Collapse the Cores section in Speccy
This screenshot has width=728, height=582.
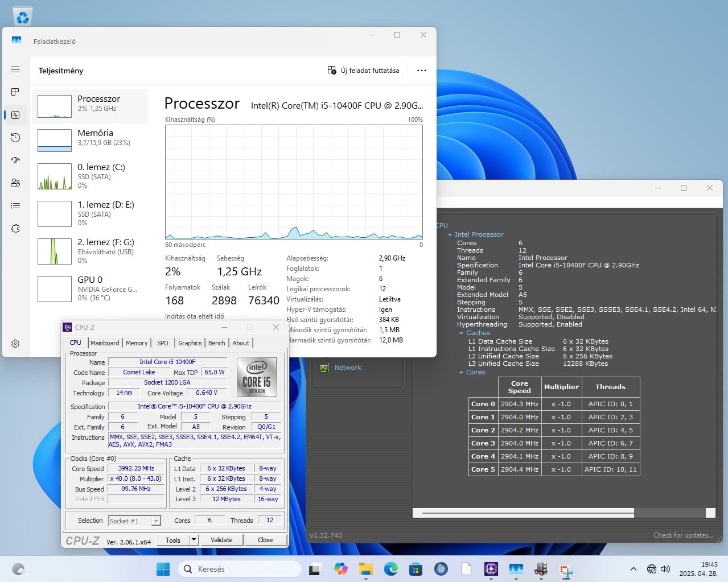point(461,373)
